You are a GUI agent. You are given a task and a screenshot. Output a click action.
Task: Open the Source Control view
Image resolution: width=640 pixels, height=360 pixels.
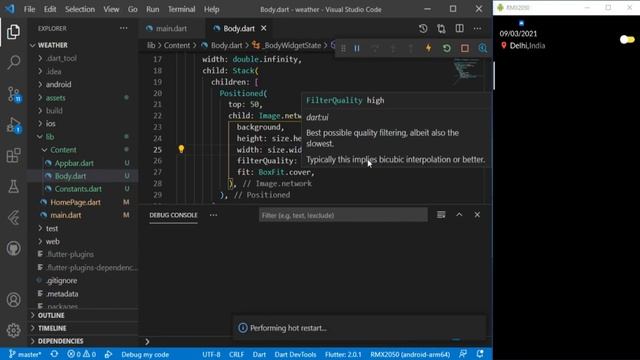pyautogui.click(x=13, y=94)
